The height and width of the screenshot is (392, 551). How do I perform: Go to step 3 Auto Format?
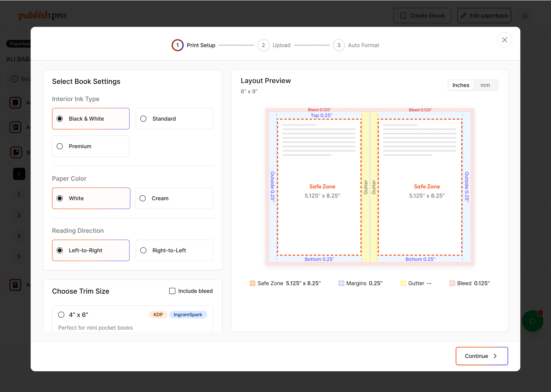coord(356,45)
